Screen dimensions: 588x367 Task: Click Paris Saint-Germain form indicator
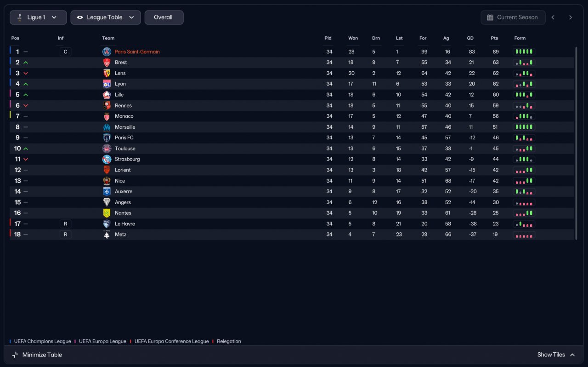pos(524,52)
